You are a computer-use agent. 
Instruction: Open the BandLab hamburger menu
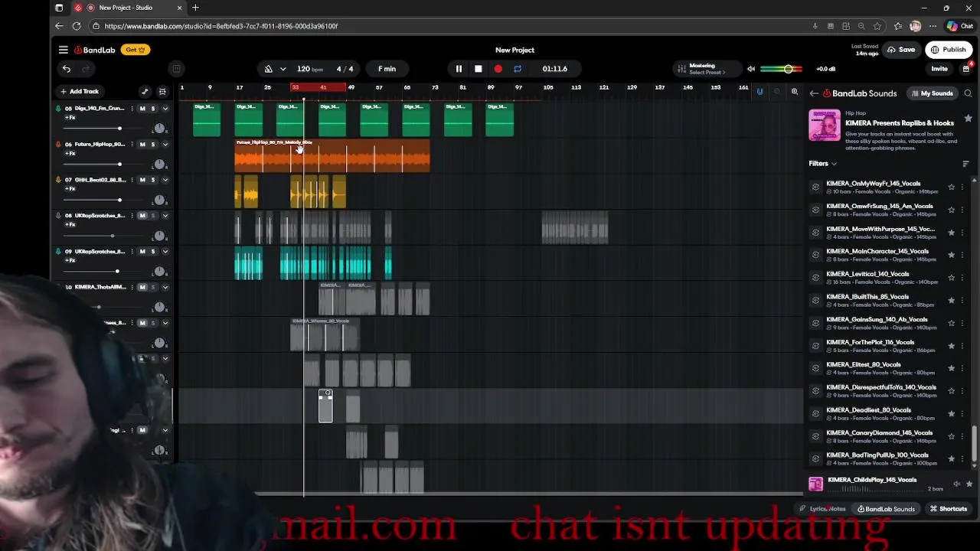64,50
